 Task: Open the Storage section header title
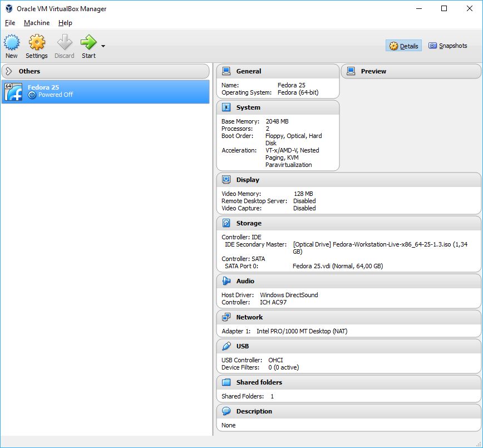249,223
